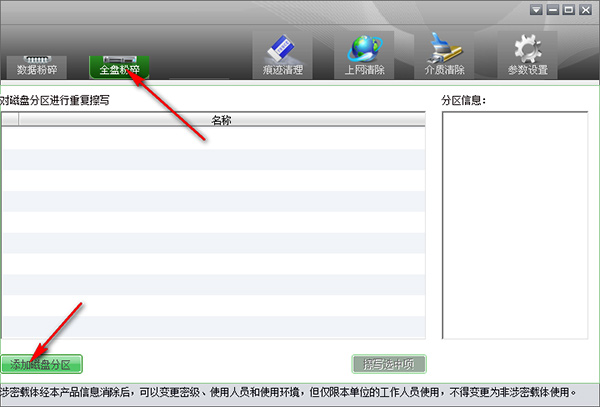Click the bottom status bar notice text
Image resolution: width=600 pixels, height=407 pixels.
click(x=290, y=393)
